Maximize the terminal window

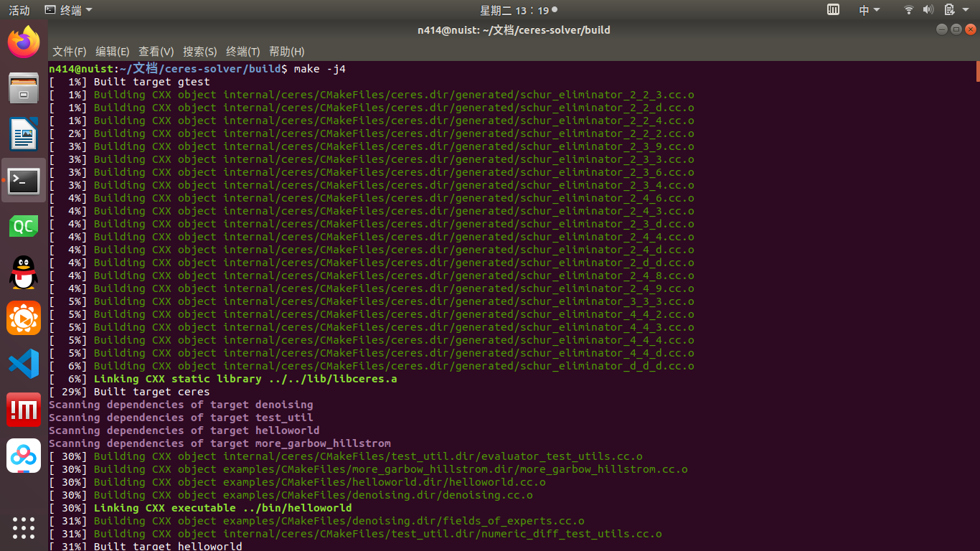[956, 29]
